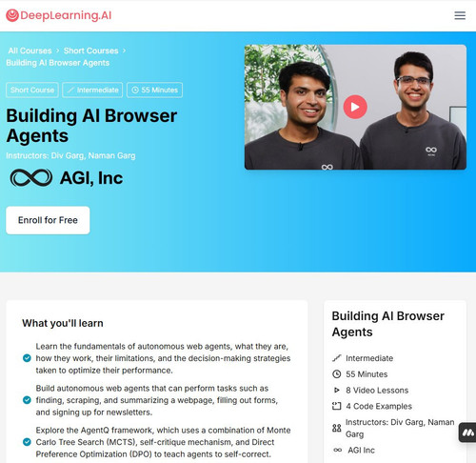476x463 pixels.
Task: Go to Short Courses breadcrumb
Action: click(90, 50)
